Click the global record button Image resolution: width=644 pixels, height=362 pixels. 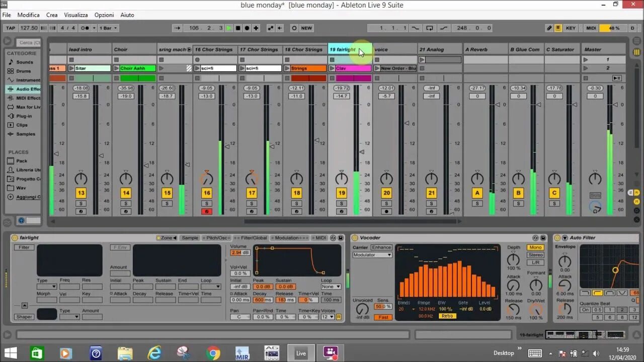[x=247, y=28]
